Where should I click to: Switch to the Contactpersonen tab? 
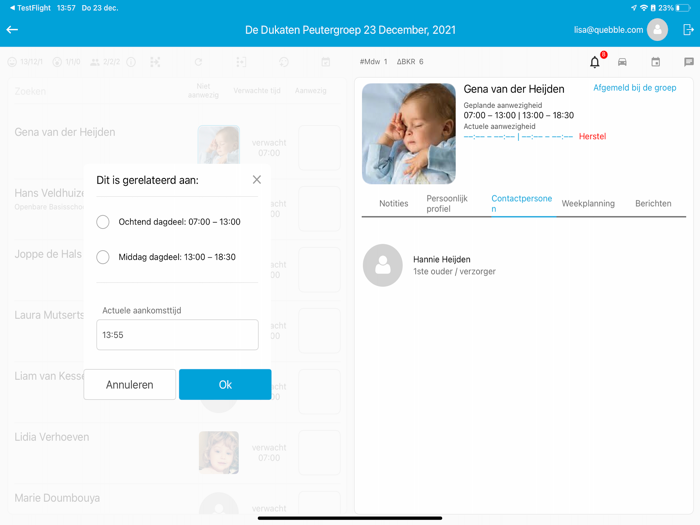[521, 204]
